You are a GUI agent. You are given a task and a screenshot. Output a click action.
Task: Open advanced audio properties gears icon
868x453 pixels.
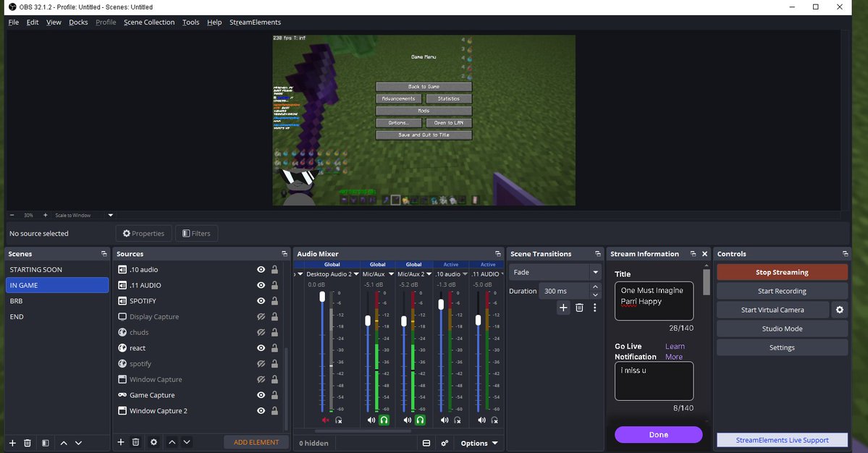(x=444, y=443)
